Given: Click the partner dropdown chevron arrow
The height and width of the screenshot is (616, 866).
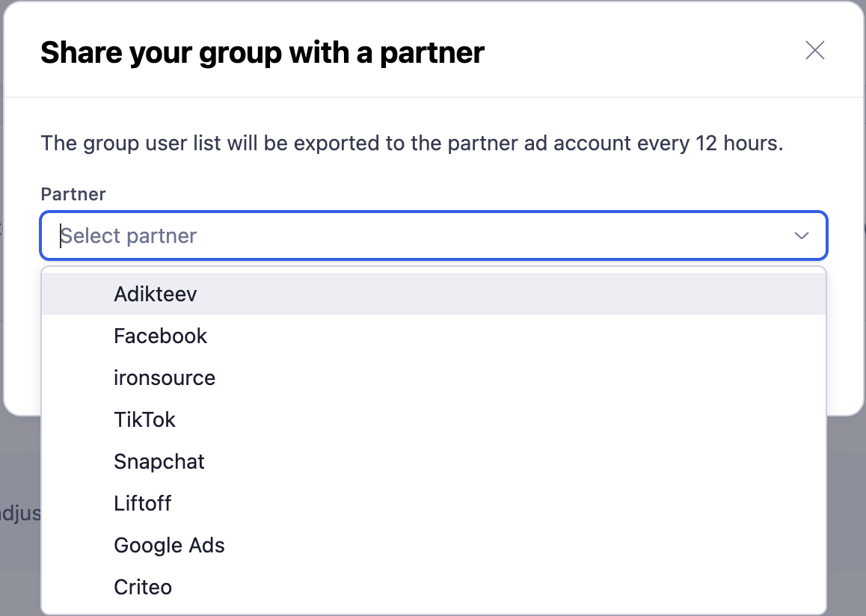Looking at the screenshot, I should [802, 236].
